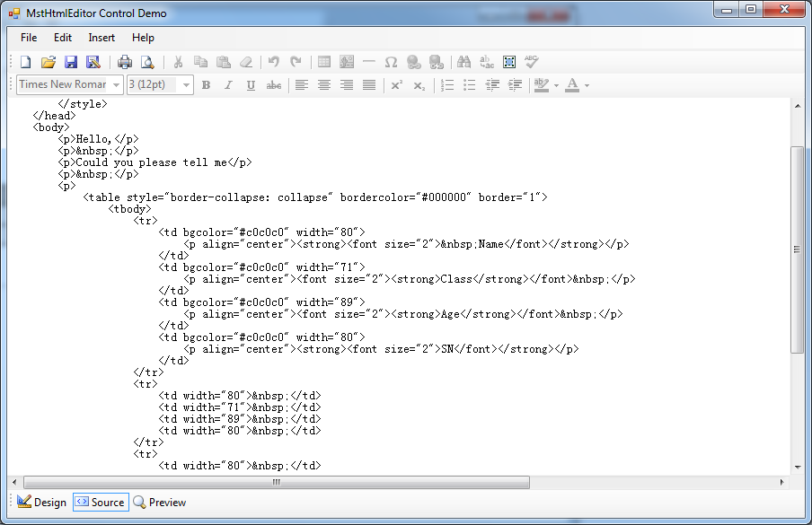Viewport: 812px width, 525px height.
Task: Expand the highlight color dropdown arrow
Action: tap(556, 85)
